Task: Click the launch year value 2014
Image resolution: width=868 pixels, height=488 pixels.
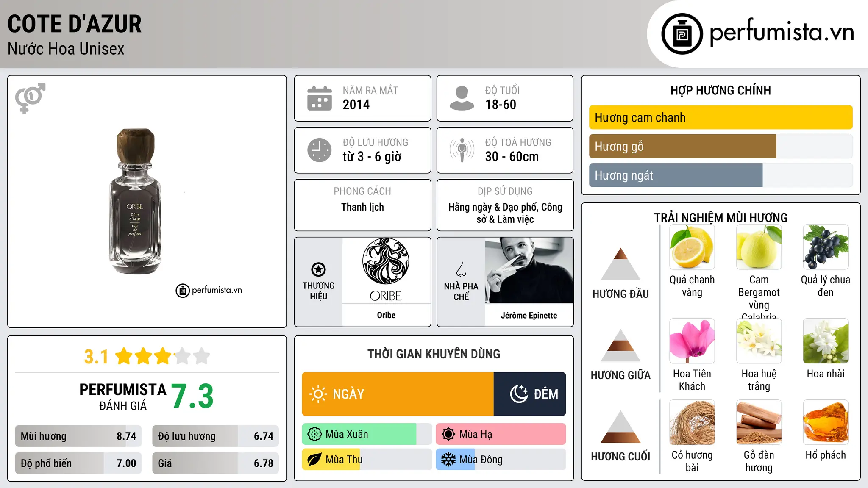Action: tap(356, 105)
